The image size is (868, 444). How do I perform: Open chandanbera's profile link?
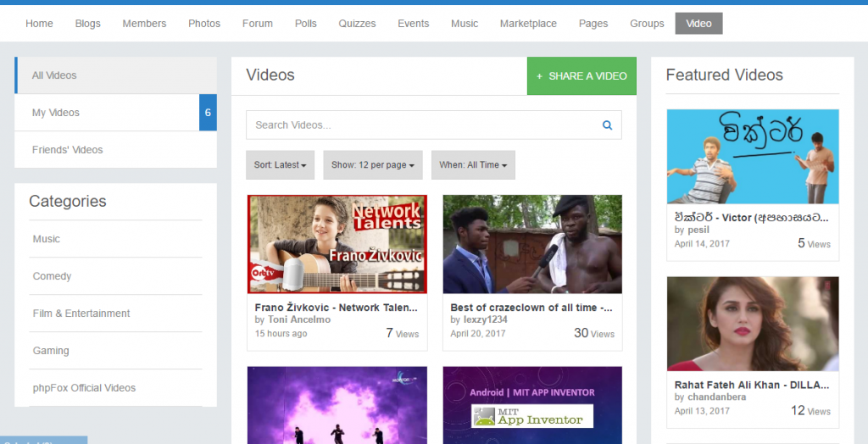click(717, 397)
